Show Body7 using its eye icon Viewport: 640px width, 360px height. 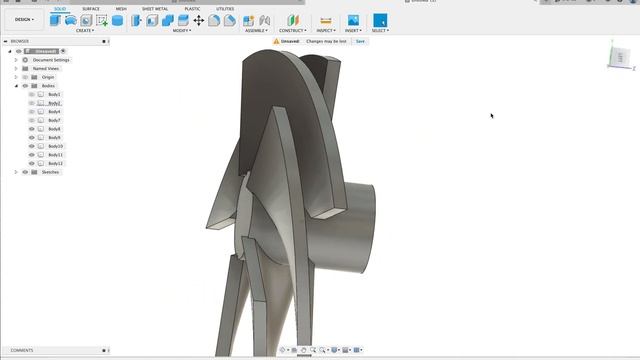tap(32, 120)
